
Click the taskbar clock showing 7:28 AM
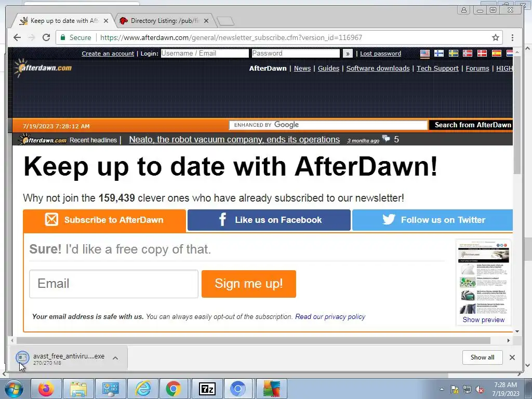click(x=505, y=389)
